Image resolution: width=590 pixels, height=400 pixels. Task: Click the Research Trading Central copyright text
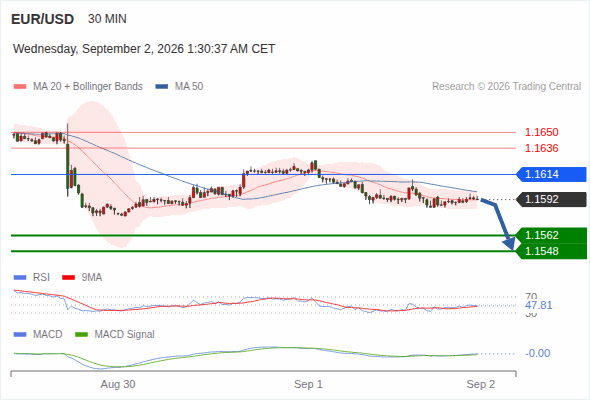coord(506,87)
